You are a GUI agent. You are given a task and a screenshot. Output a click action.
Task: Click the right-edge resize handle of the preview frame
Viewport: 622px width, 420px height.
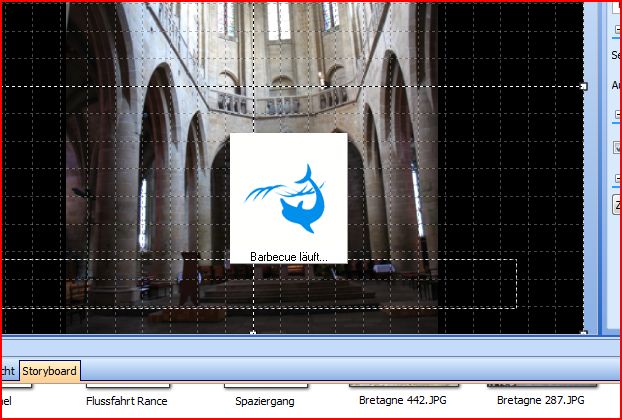585,87
